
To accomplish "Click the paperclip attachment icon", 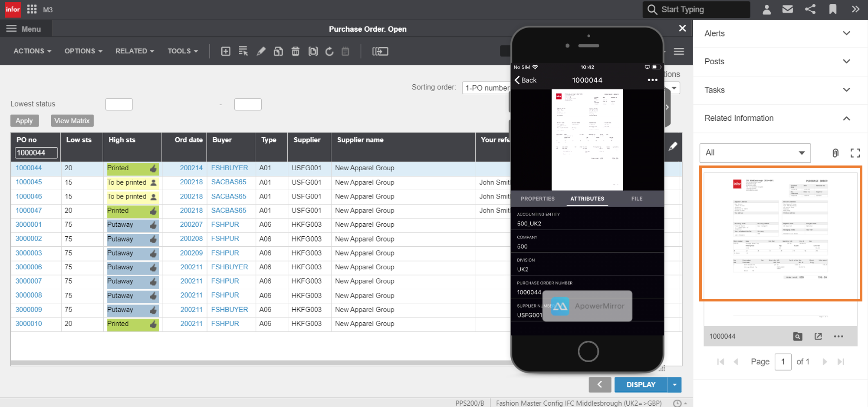I will click(x=835, y=153).
